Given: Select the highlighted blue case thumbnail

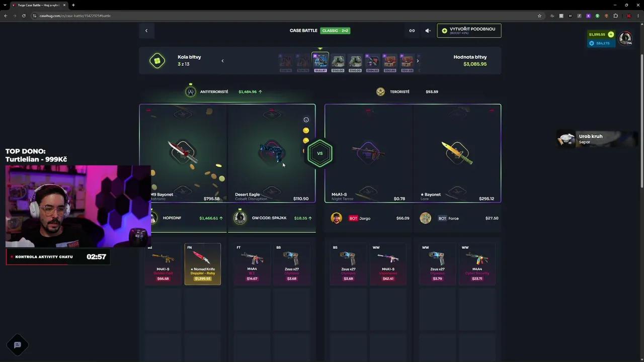Looking at the screenshot, I should [320, 62].
